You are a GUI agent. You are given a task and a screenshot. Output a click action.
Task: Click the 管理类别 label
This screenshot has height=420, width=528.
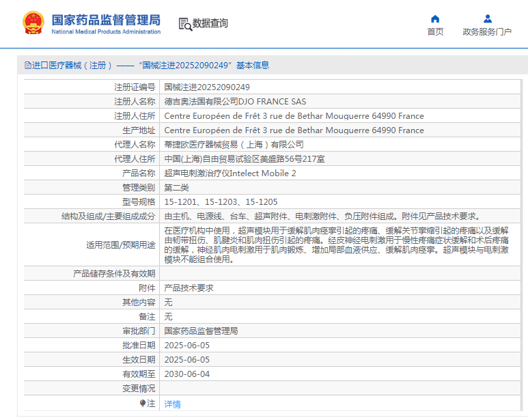coord(139,188)
